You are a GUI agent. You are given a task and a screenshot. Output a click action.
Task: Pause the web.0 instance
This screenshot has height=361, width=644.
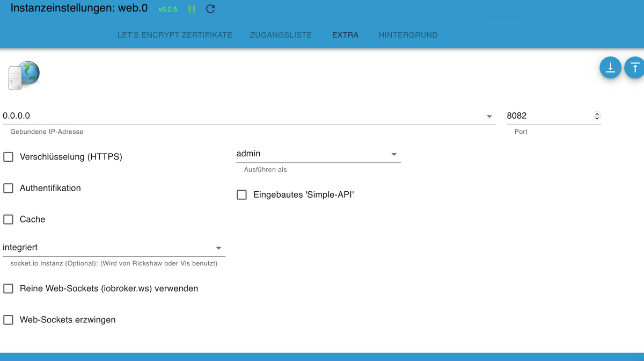192,9
